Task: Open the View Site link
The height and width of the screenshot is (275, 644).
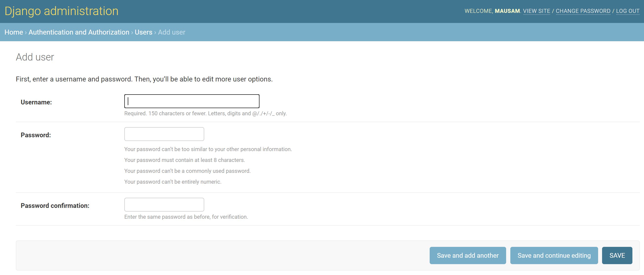Action: coord(536,11)
